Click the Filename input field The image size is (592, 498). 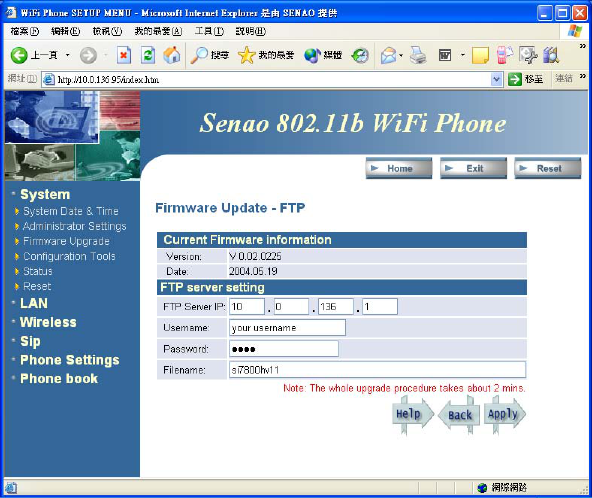click(x=377, y=370)
